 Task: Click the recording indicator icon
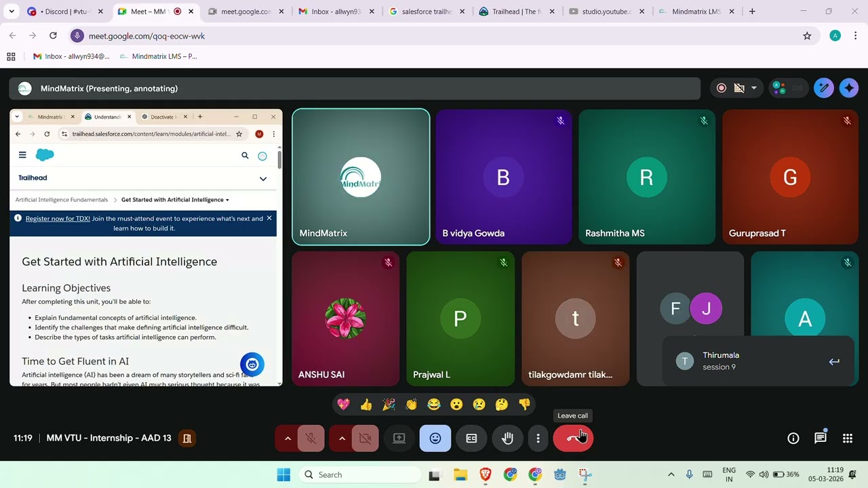click(722, 88)
